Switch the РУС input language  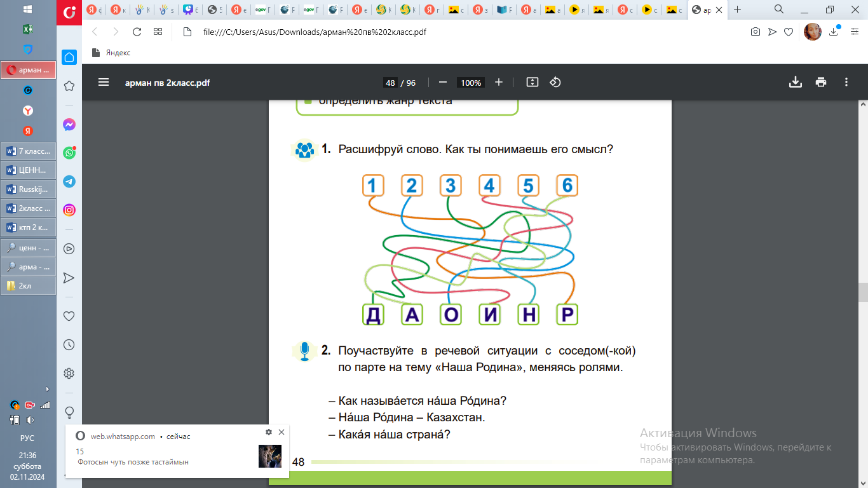coord(27,438)
